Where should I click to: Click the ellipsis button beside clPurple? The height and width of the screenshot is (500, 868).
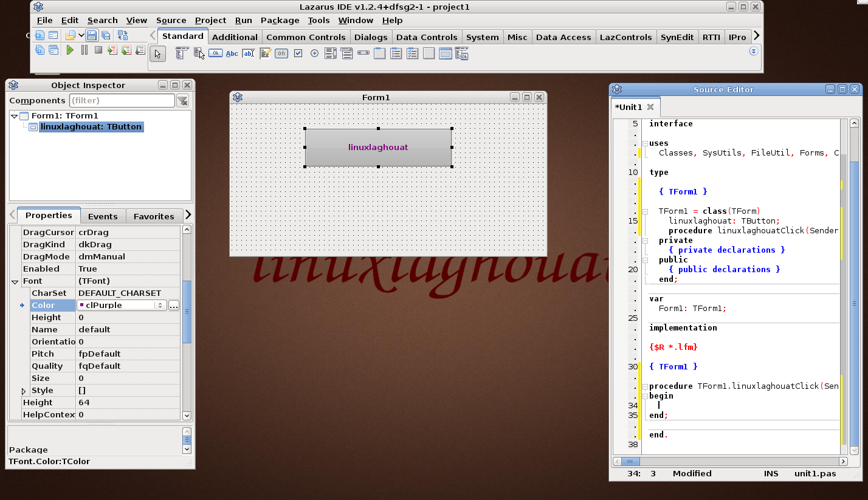(x=174, y=305)
